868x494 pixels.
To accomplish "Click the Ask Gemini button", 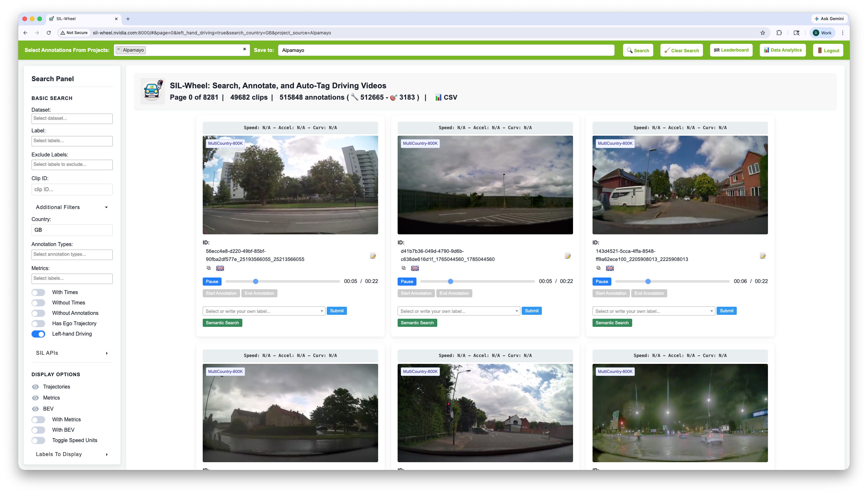I will (829, 19).
